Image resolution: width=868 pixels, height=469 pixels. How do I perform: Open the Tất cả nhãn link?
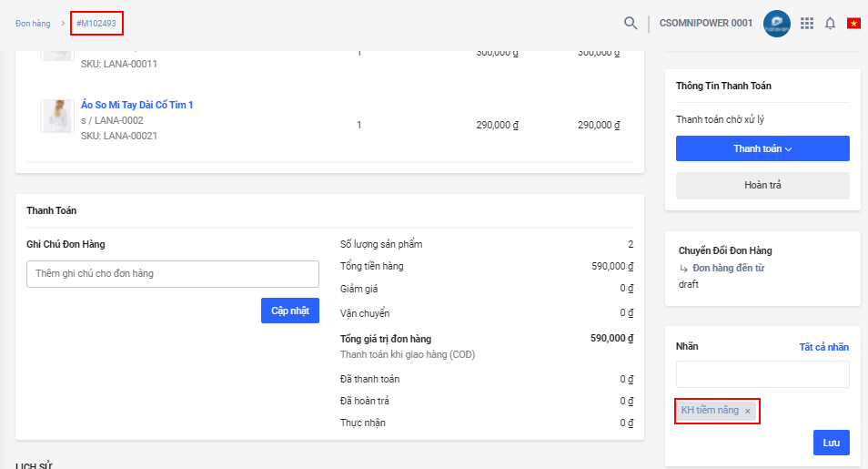[x=823, y=347]
